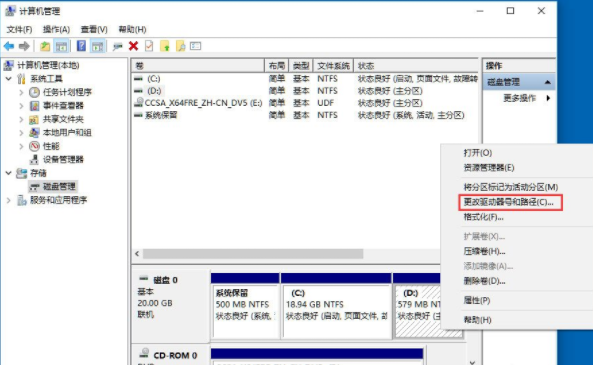Expand Services and Applications (服务和应用程序)
Screen dimensions: 593x365
9,200
